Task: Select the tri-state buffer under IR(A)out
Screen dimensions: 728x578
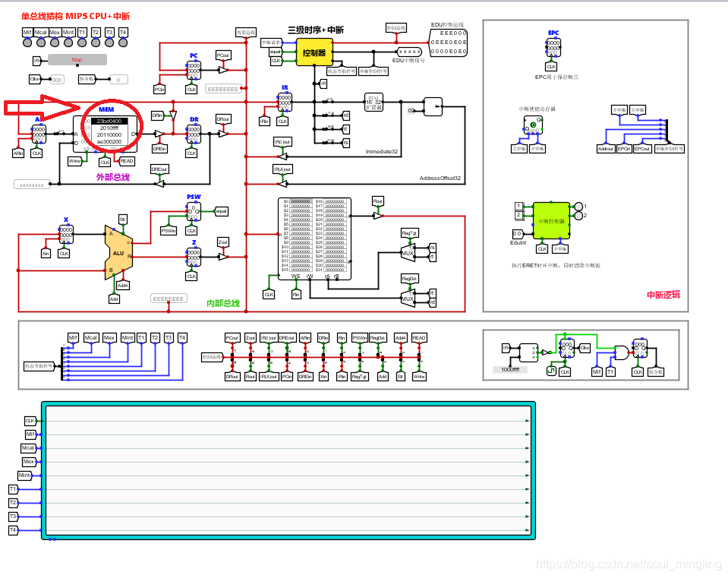Action: pos(282,184)
